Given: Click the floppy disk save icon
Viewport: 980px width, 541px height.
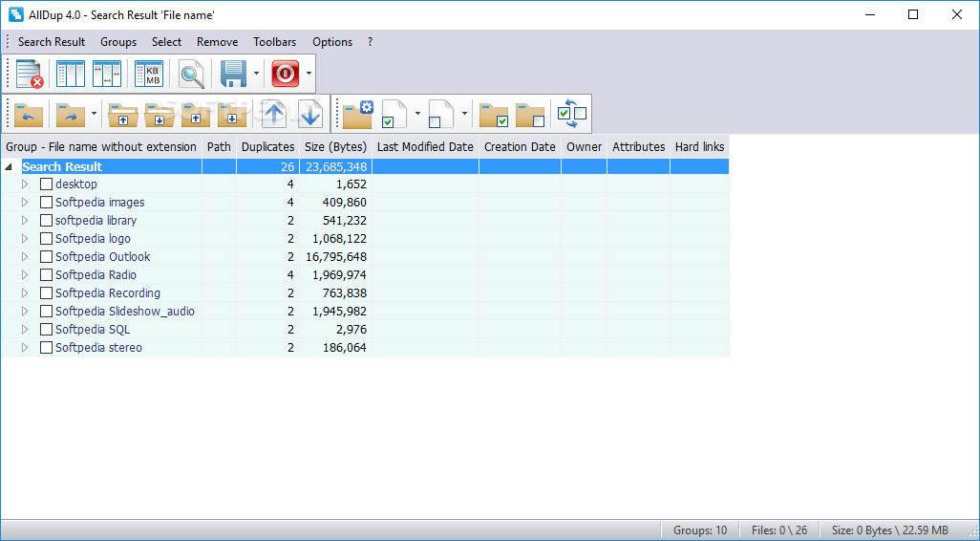Looking at the screenshot, I should pyautogui.click(x=234, y=74).
